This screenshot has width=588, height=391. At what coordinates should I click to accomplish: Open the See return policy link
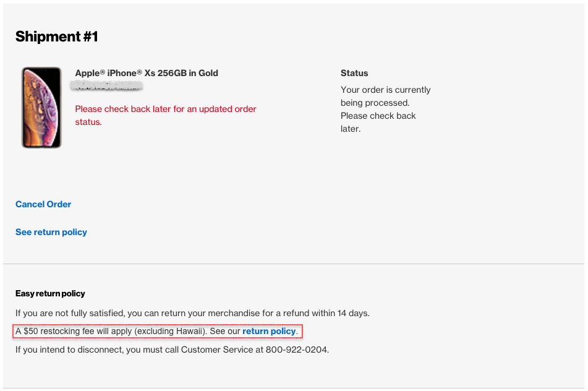[x=51, y=232]
